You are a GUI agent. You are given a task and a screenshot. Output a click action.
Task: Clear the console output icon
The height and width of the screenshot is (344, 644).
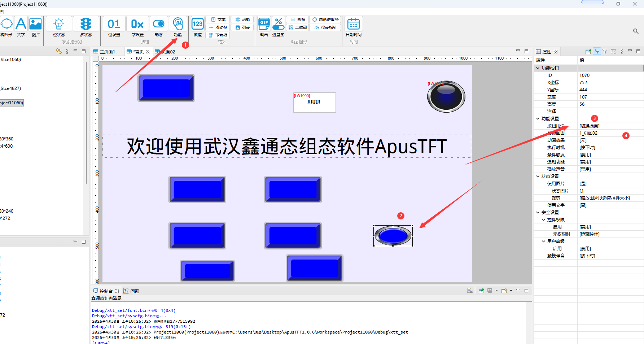[470, 291]
